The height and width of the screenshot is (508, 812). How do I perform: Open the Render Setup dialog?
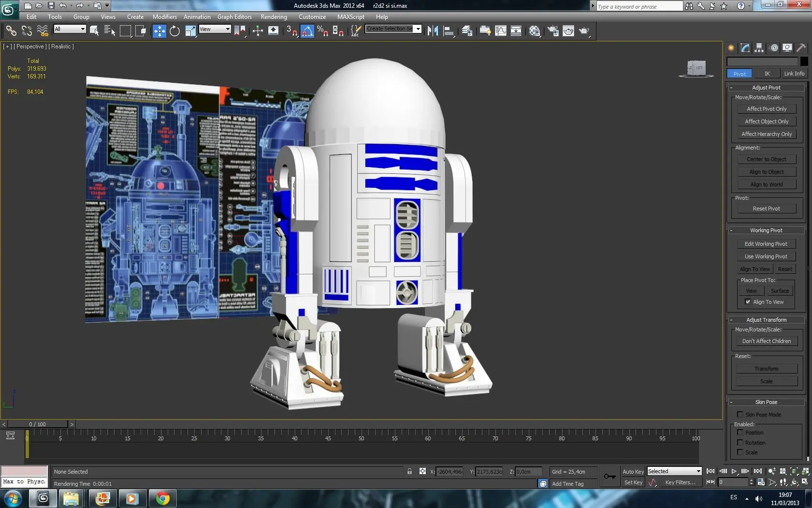click(x=553, y=31)
